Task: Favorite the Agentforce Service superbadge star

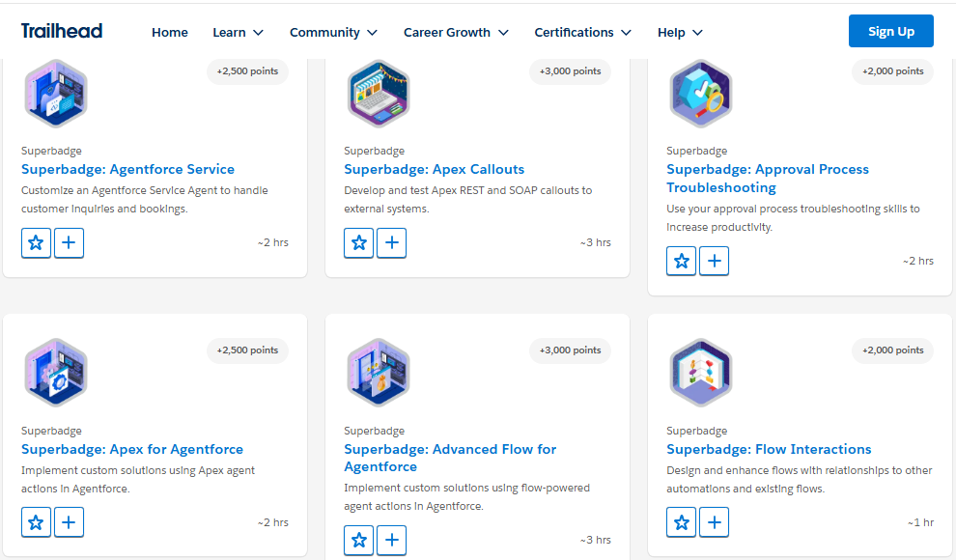Action: point(36,242)
